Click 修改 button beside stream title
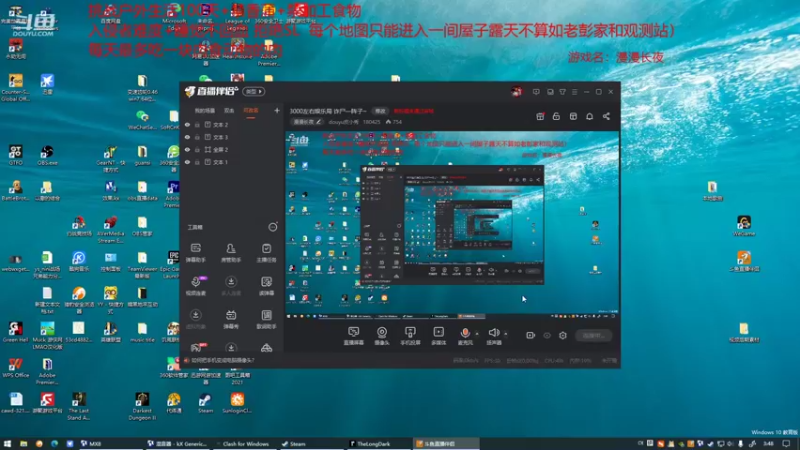Screen dimensions: 800x450 pyautogui.click(x=380, y=111)
